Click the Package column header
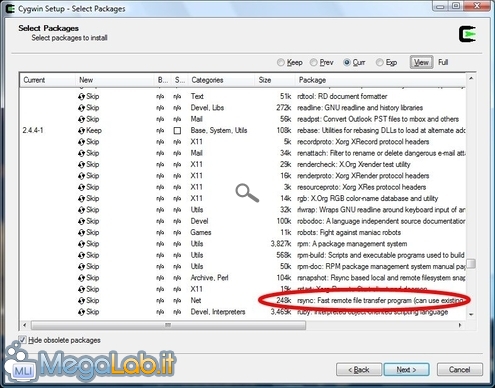 (x=380, y=80)
